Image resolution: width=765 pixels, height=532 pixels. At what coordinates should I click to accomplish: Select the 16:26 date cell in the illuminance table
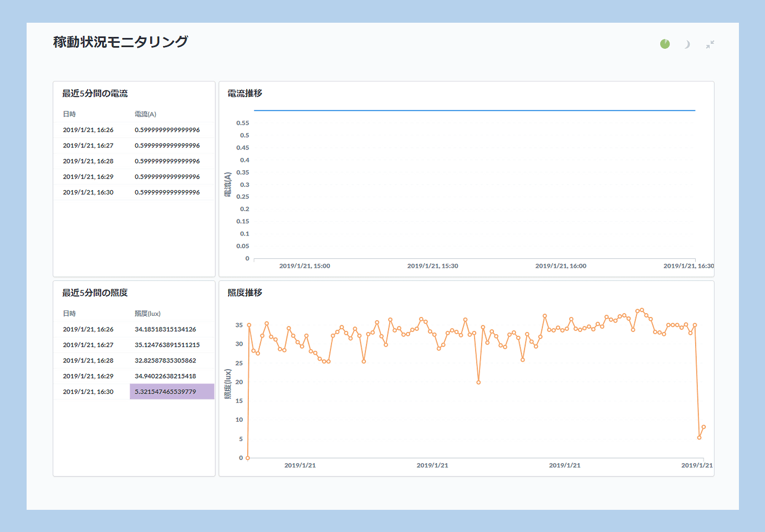tap(88, 329)
